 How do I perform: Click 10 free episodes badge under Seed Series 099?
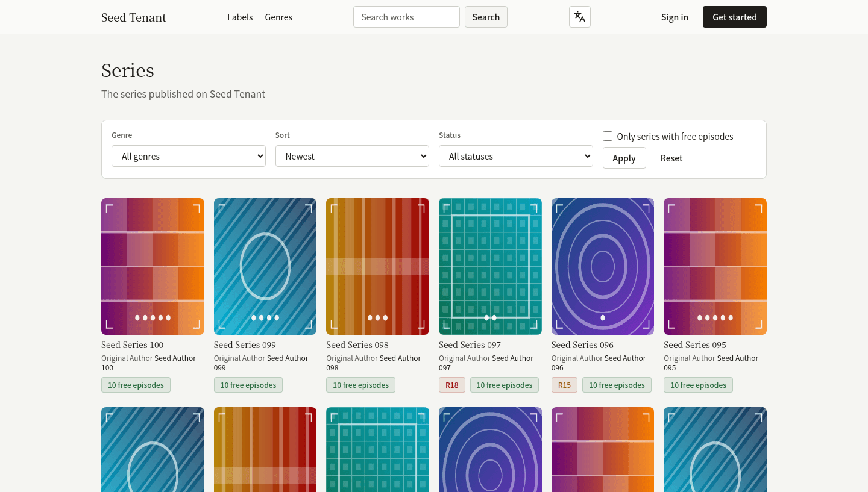click(248, 385)
